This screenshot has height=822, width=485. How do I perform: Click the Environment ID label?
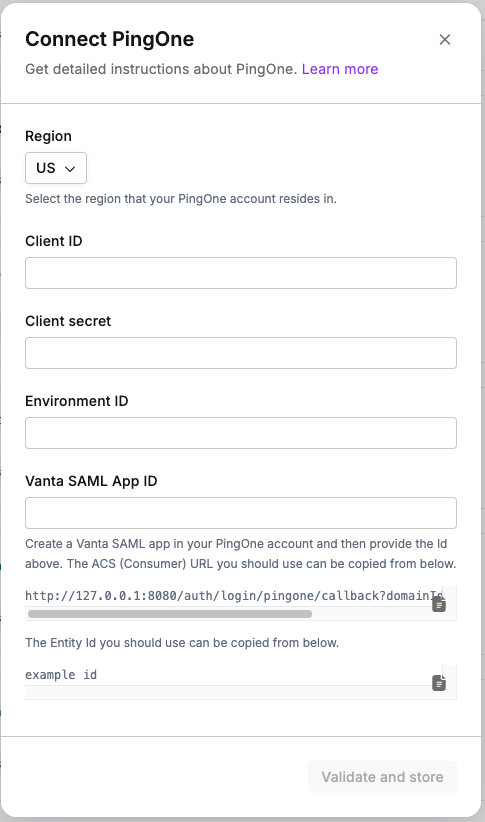(77, 401)
